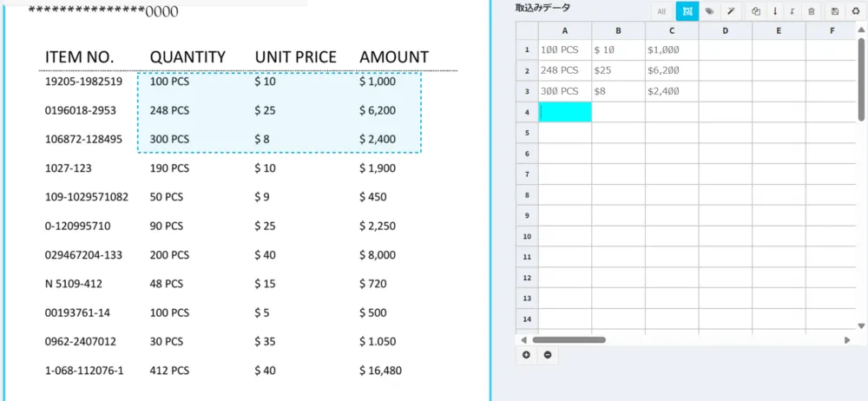Remove a row with the minus button
The width and height of the screenshot is (868, 401).
tap(548, 355)
